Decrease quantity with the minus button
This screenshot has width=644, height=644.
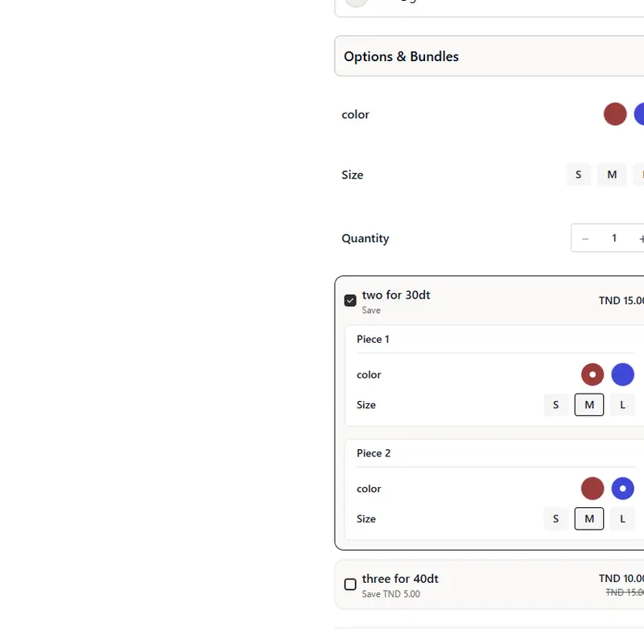point(585,238)
